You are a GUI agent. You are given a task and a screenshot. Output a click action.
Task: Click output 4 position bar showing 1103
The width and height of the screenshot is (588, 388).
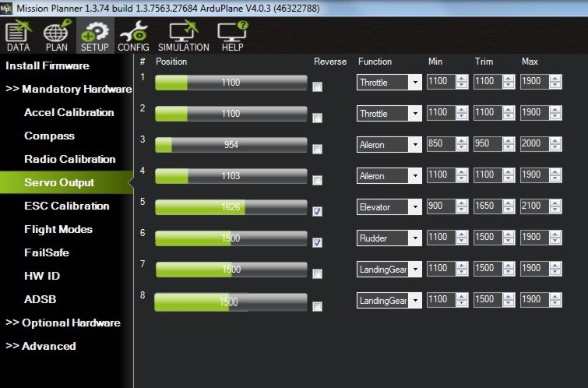pos(231,176)
